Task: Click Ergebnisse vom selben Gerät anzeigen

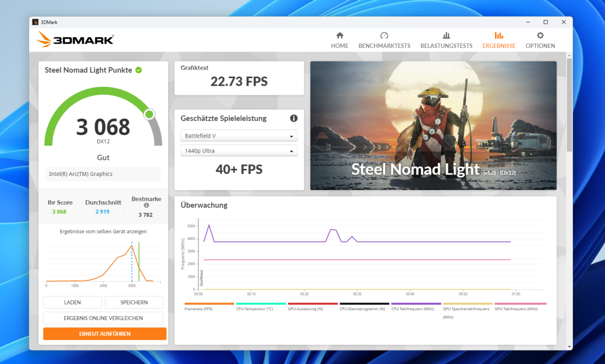Action: coord(103,232)
